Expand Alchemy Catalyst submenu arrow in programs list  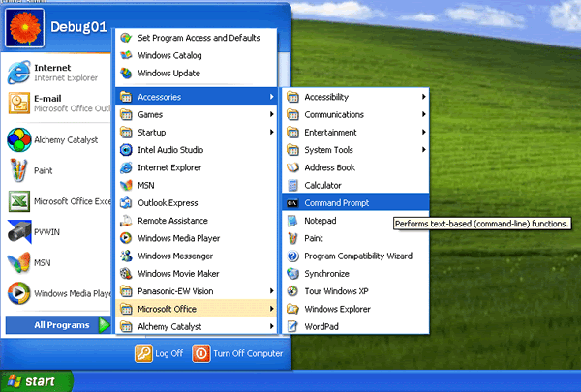[271, 326]
